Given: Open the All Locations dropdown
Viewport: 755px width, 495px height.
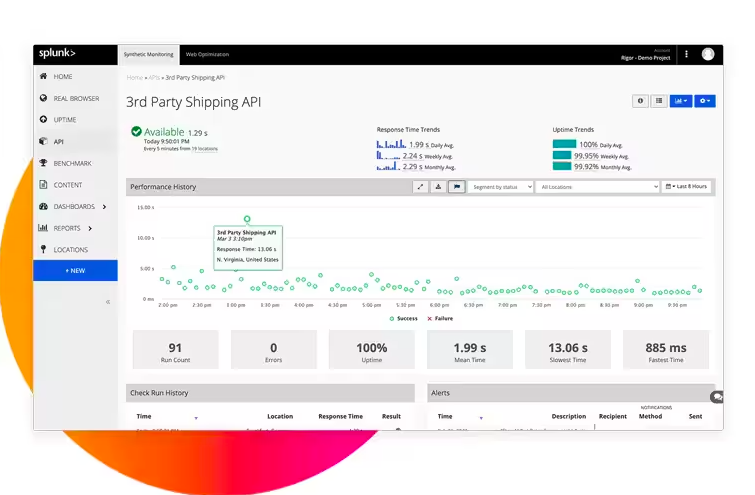Looking at the screenshot, I should click(597, 187).
